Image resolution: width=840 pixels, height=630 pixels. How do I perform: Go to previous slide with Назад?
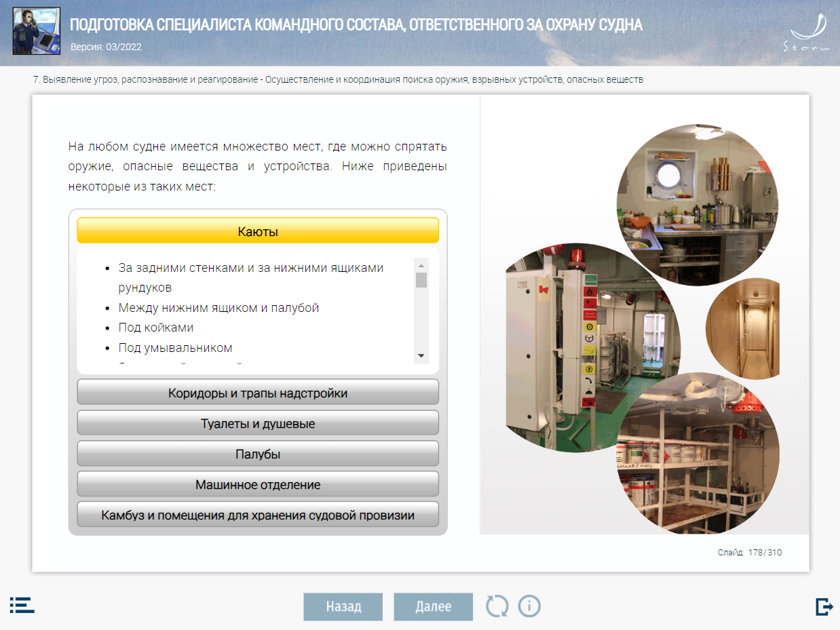click(x=343, y=606)
